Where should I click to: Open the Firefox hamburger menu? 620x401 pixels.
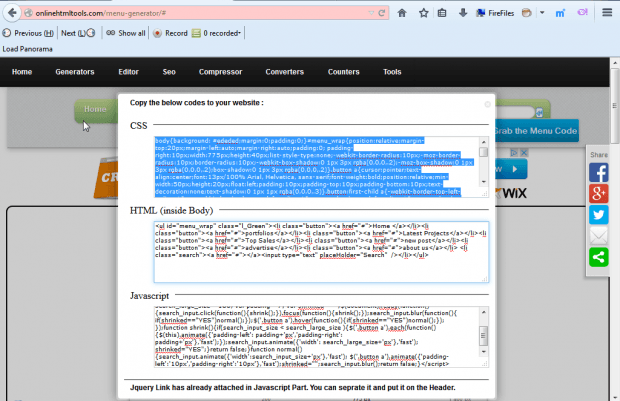(x=607, y=13)
